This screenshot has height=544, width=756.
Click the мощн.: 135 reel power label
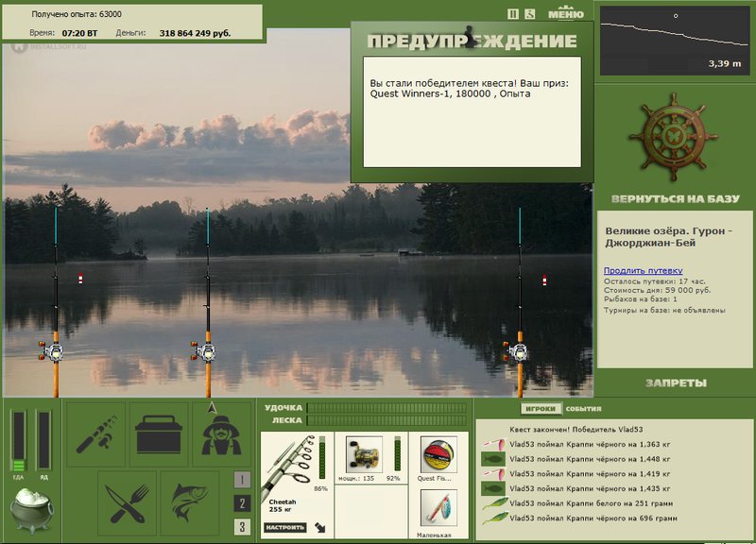click(x=356, y=479)
